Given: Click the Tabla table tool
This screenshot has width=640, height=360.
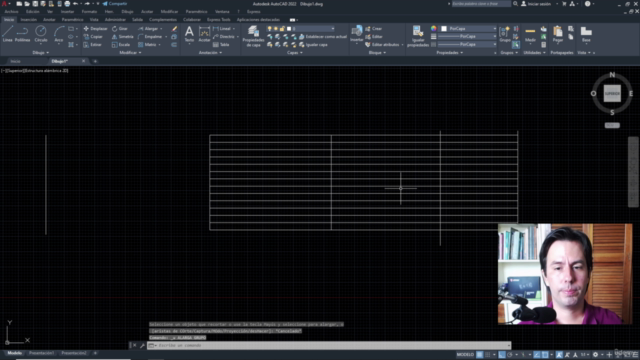Looking at the screenshot, I should pos(221,44).
